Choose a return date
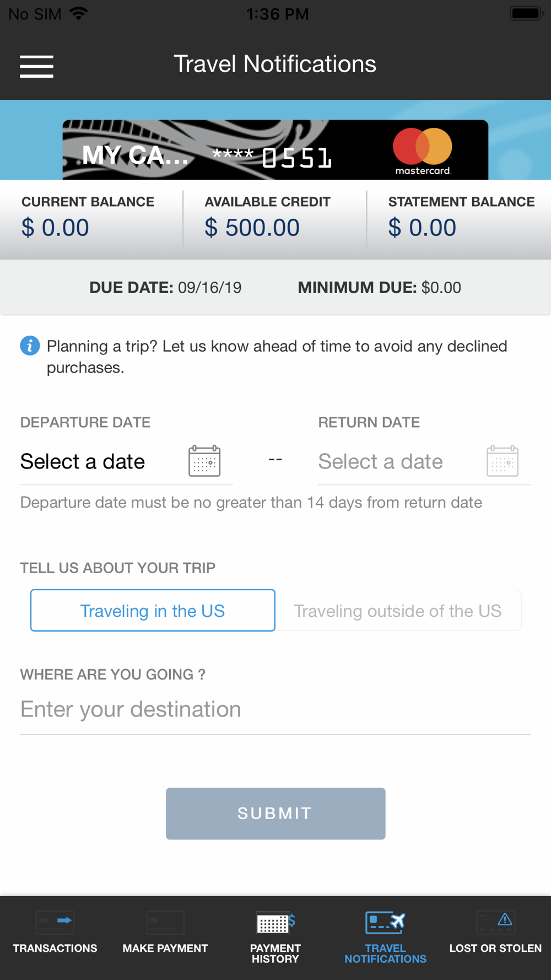Image resolution: width=551 pixels, height=980 pixels. [381, 462]
